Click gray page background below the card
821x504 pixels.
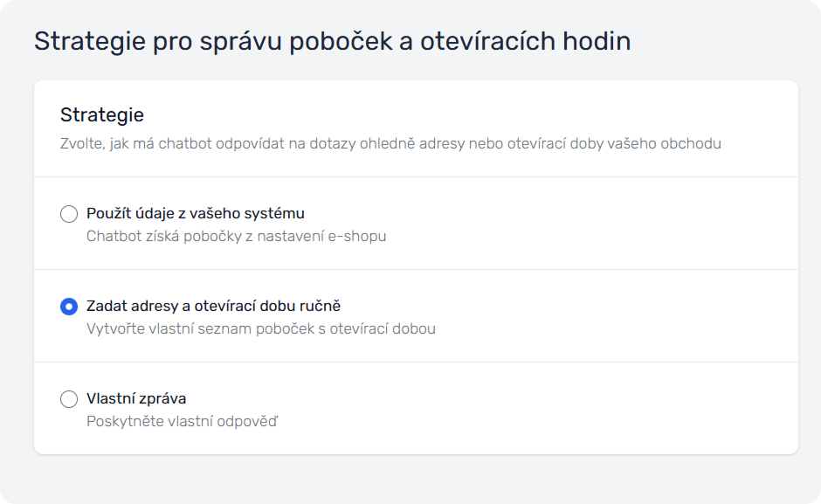coord(416,479)
